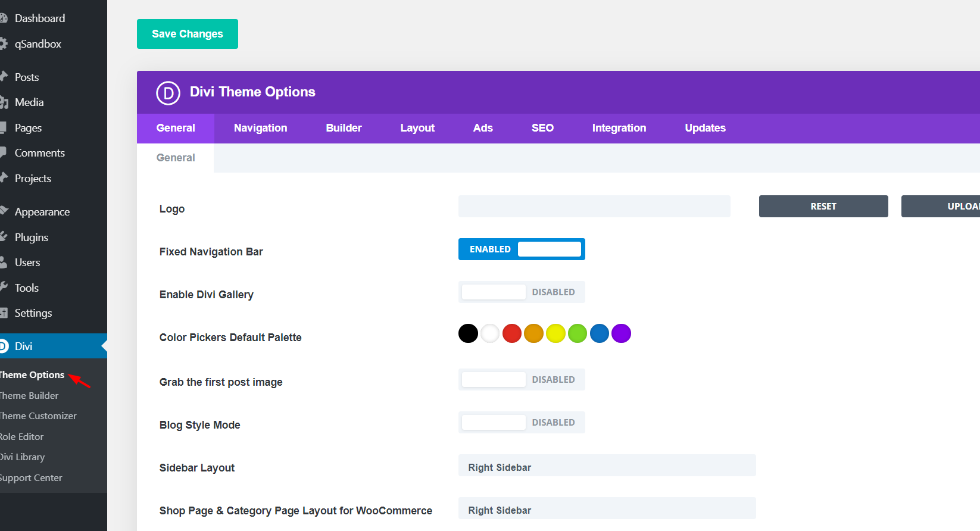Select the top-level General tab
980x531 pixels.
(176, 128)
